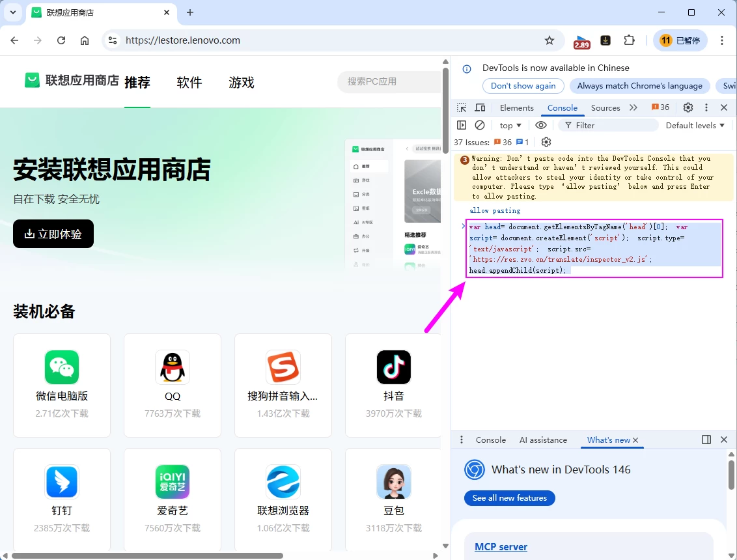Click the page horizontal scrollbar thumb
Image resolution: width=737 pixels, height=560 pixels.
(147, 556)
